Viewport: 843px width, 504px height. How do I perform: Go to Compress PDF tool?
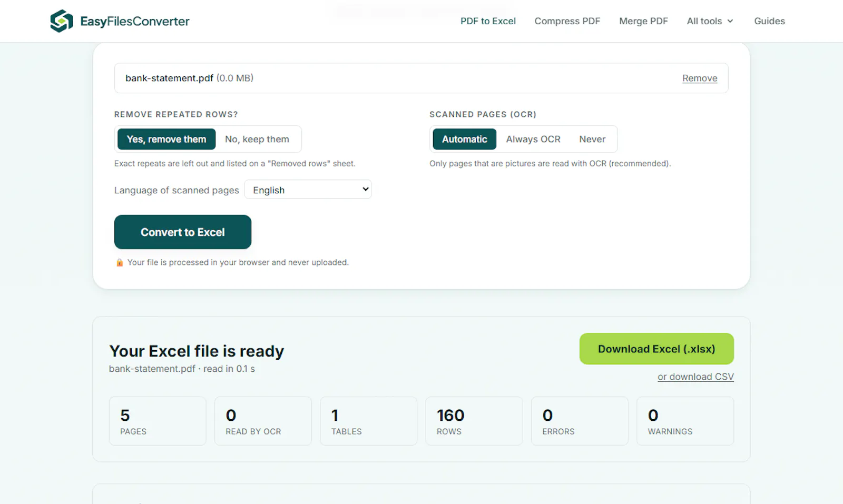point(567,21)
